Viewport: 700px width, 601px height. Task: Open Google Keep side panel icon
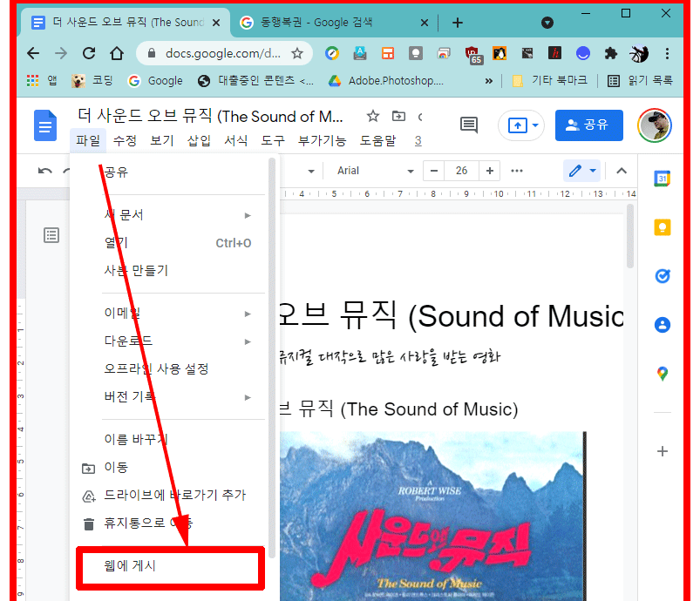[x=662, y=227]
